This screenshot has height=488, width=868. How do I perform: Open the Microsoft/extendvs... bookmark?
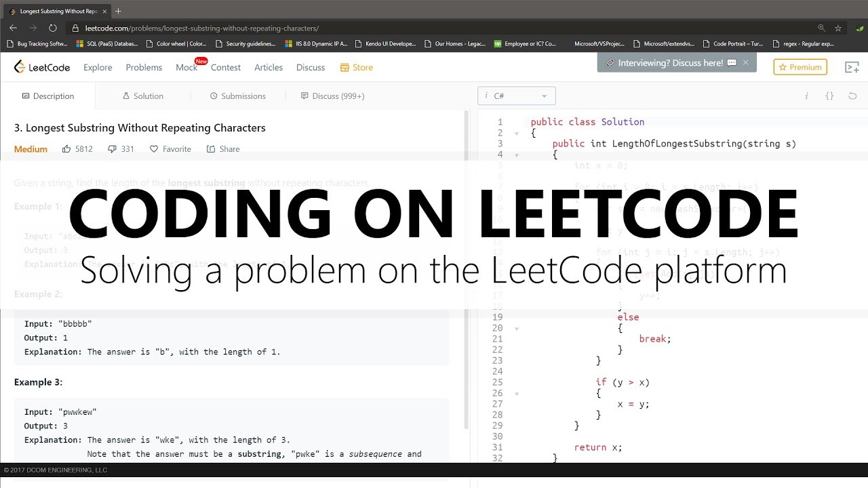(664, 43)
